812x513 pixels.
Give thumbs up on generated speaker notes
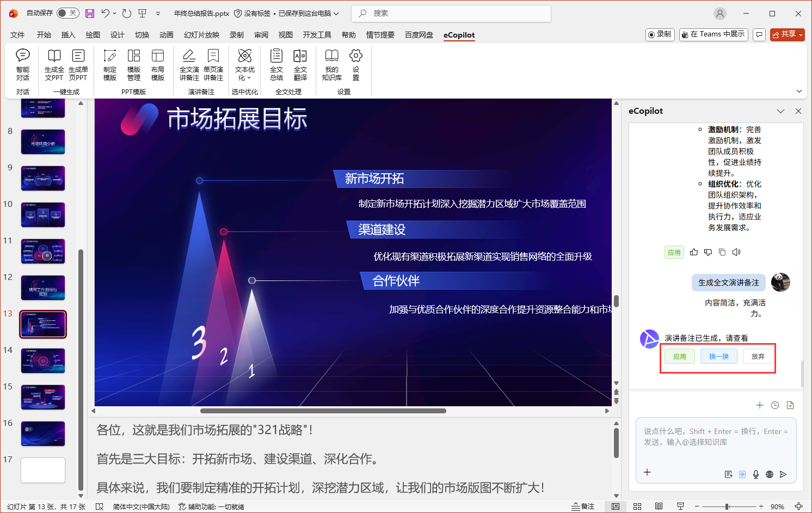click(693, 252)
